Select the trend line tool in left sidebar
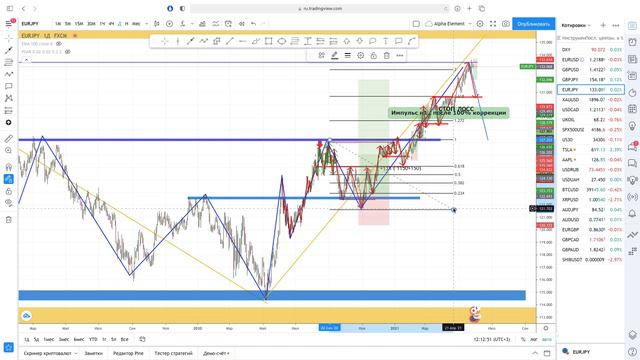Viewport: 640px width, 360px height. pos(9,51)
